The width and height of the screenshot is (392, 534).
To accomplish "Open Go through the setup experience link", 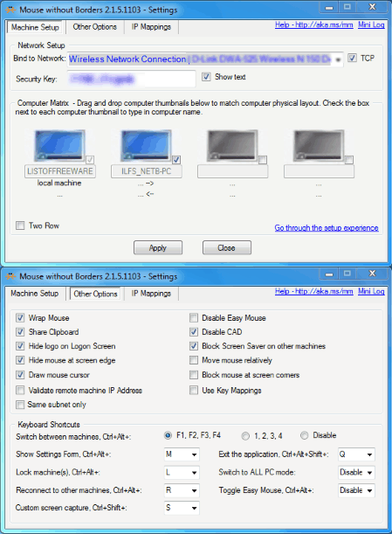I will 327,228.
